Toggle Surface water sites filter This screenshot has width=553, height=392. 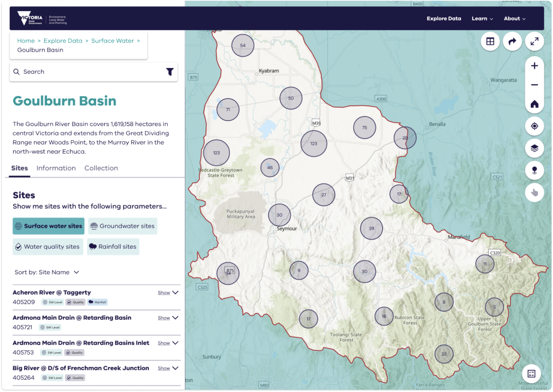49,226
